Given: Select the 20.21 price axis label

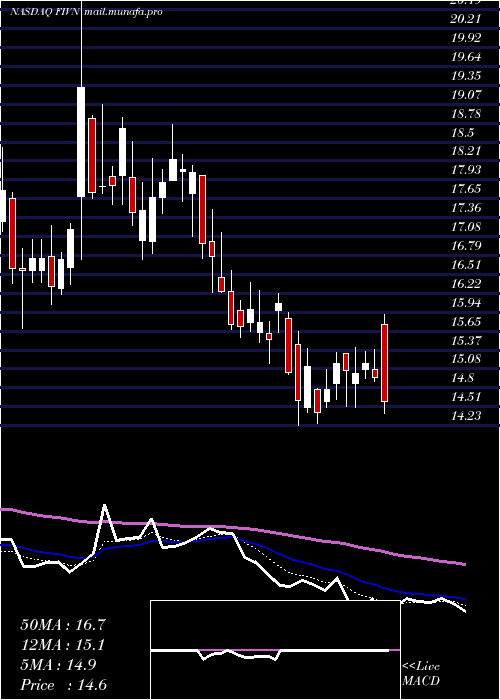Looking at the screenshot, I should [466, 19].
